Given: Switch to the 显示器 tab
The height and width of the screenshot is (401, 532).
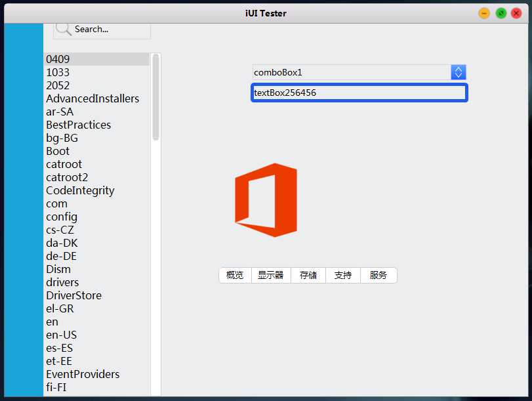Looking at the screenshot, I should [x=271, y=275].
